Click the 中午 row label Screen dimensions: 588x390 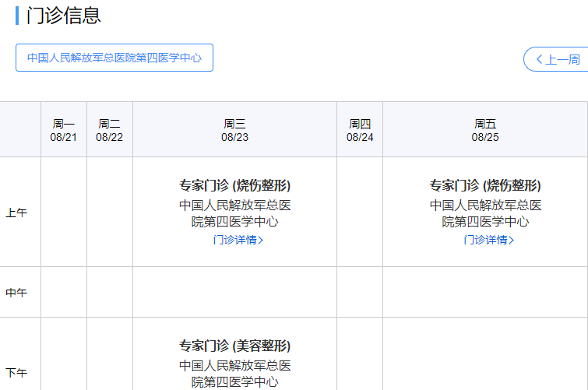(x=16, y=293)
